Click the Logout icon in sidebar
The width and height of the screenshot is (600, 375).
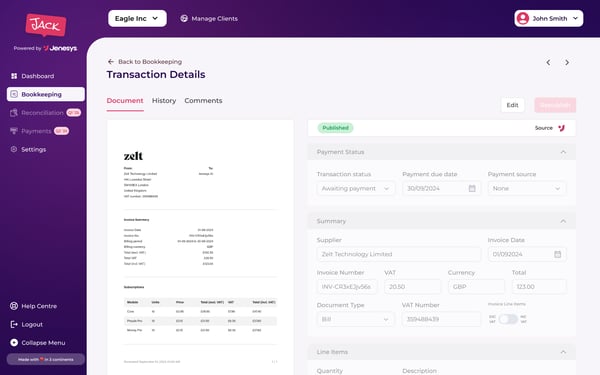pos(14,324)
